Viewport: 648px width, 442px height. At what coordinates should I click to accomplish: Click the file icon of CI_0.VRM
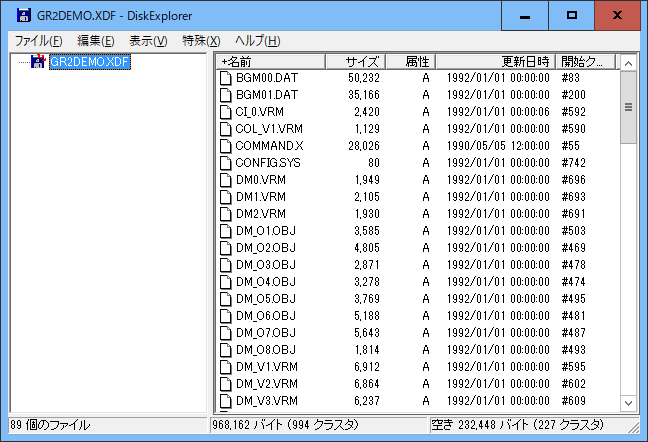(x=226, y=112)
